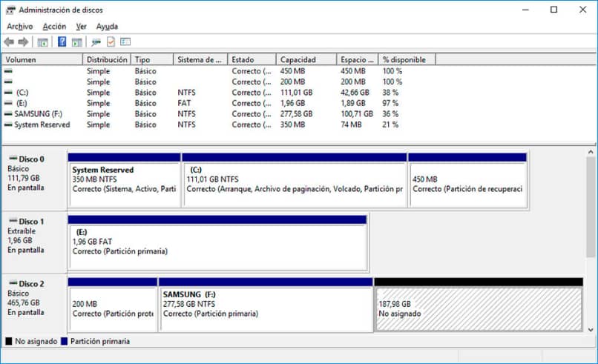Viewport: 598px width, 364px height.
Task: Click the list view settings toolbar icon
Action: [125, 42]
